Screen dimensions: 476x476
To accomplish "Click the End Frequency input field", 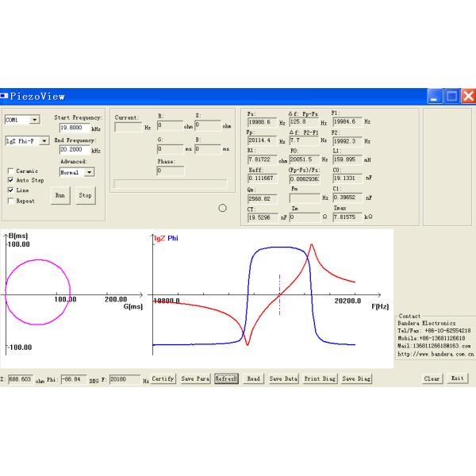I will pyautogui.click(x=72, y=149).
